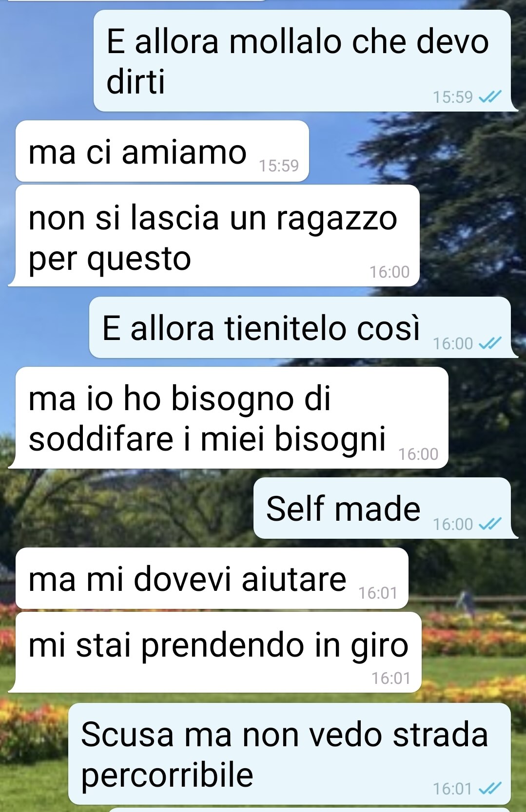The height and width of the screenshot is (812, 526).
Task: Select the 'Self made' message bubble
Action: [382, 508]
